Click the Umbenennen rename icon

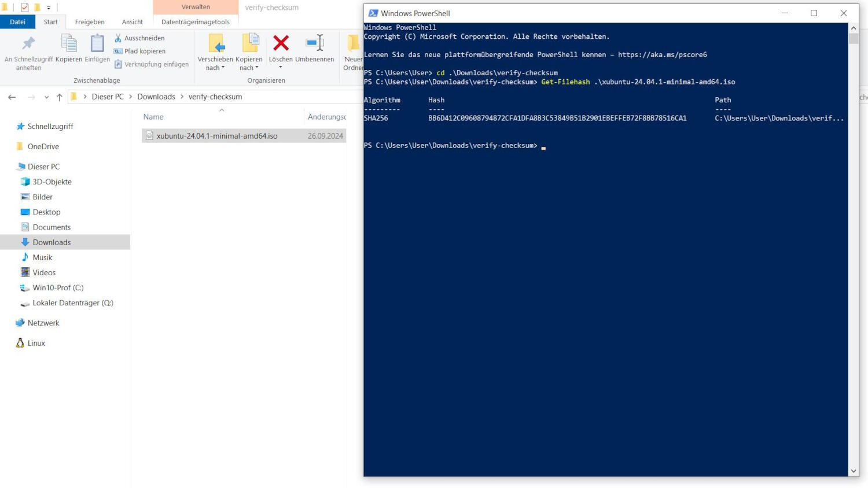(x=315, y=43)
